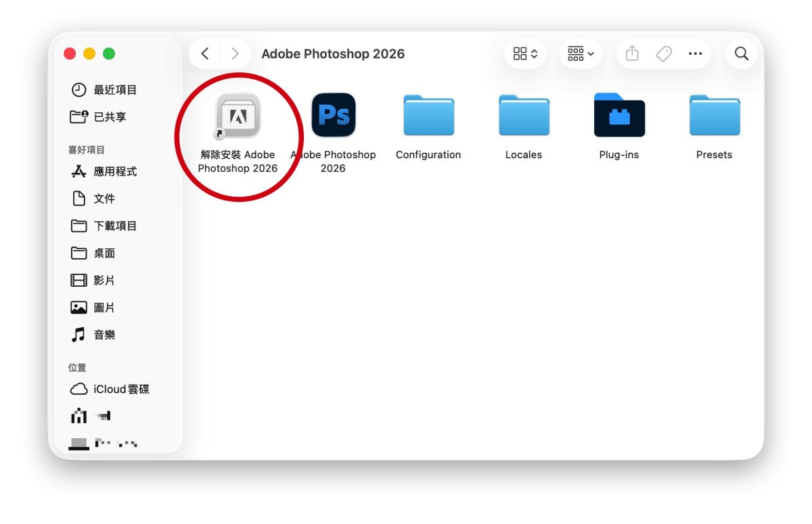The width and height of the screenshot is (812, 524).
Task: Open the Plug-ins folder
Action: pos(619,115)
